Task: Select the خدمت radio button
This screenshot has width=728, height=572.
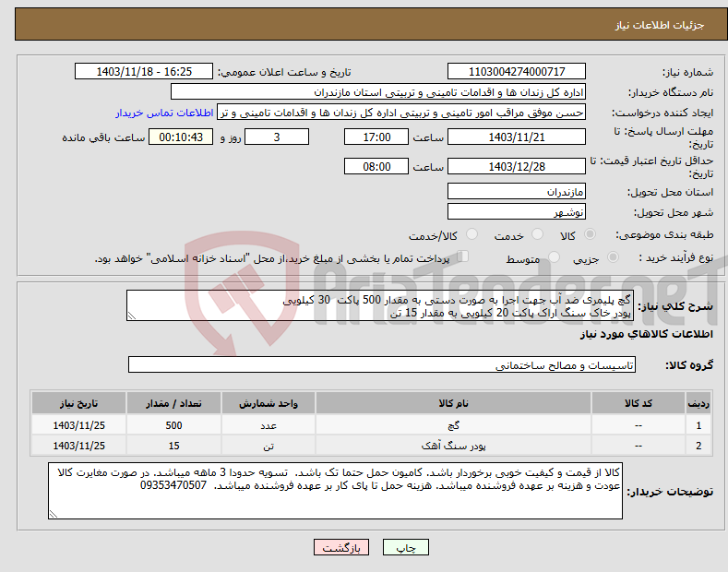Action: [x=537, y=234]
